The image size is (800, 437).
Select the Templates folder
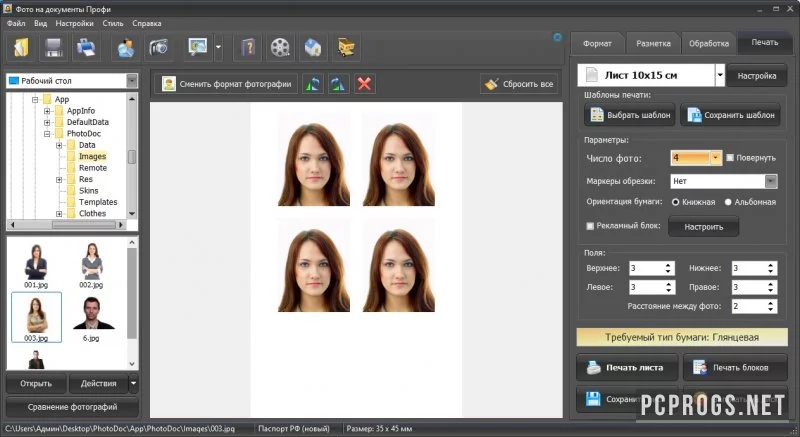tap(98, 202)
